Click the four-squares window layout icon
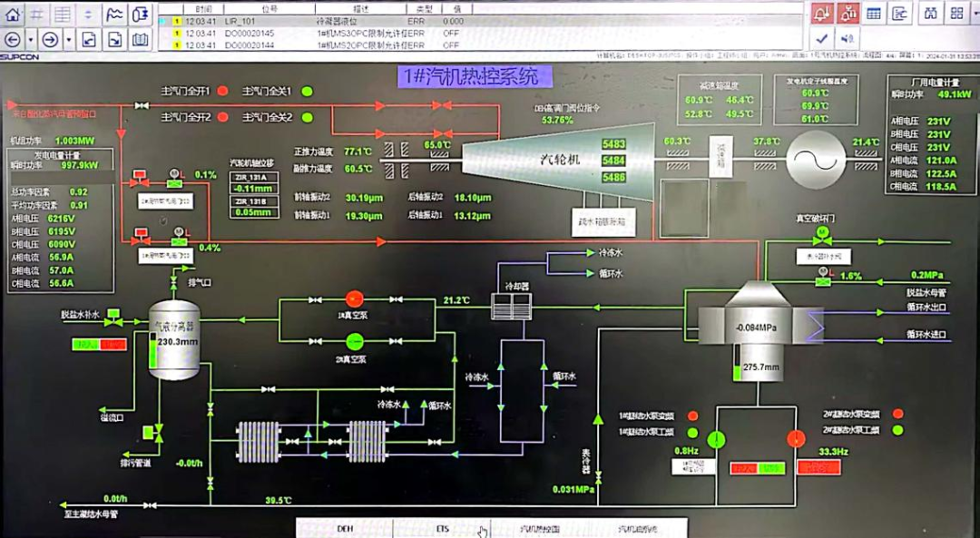The width and height of the screenshot is (980, 538). point(957,14)
